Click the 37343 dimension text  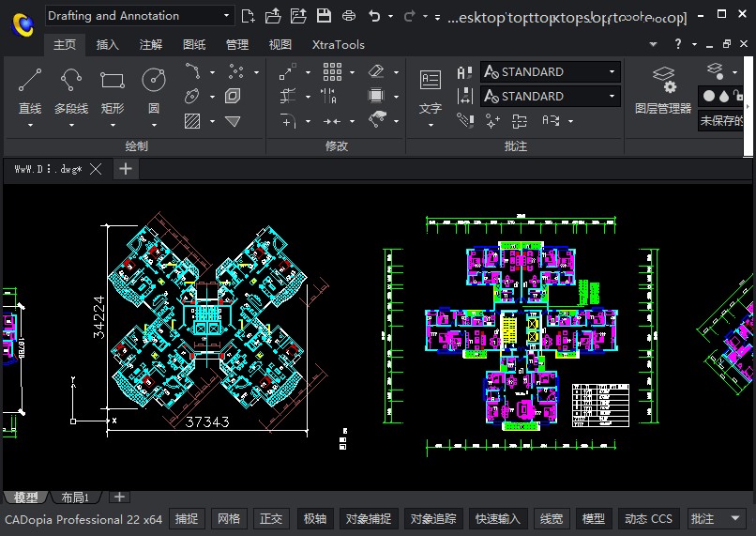(207, 422)
